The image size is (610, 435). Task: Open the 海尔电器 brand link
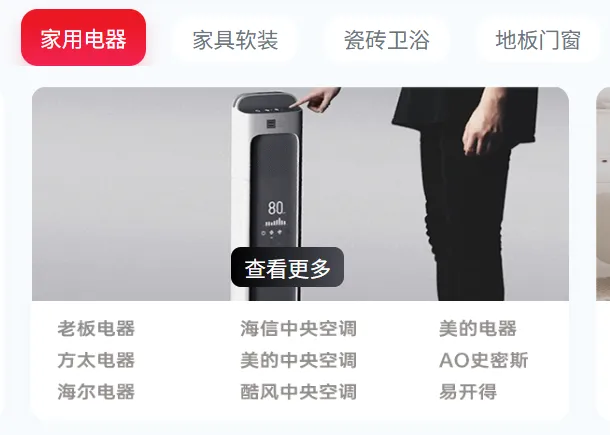click(x=96, y=391)
